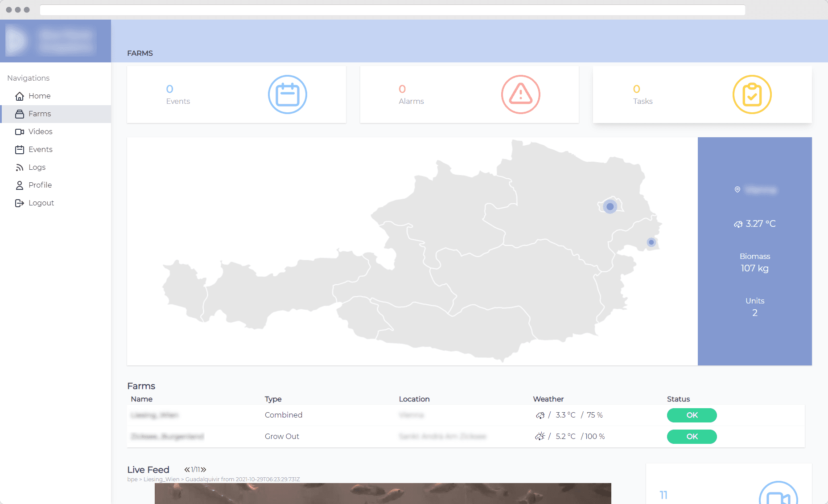Click the weather cloud icon beside 3.27 °C

tap(738, 224)
